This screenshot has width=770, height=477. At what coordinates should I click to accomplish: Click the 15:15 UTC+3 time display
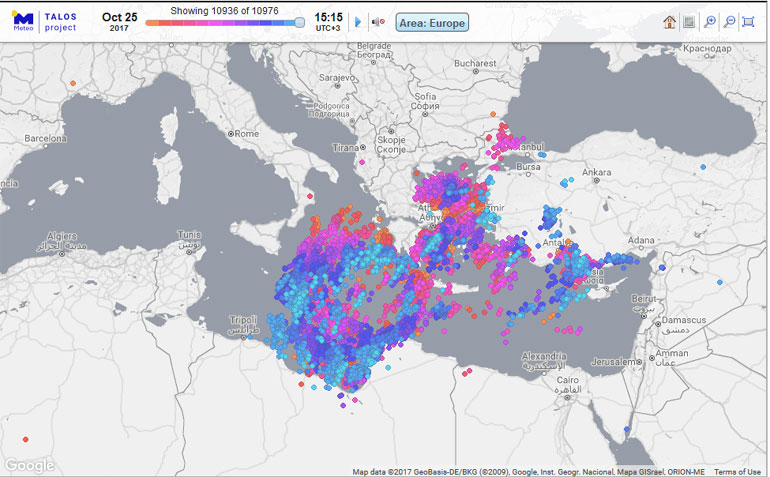[328, 21]
